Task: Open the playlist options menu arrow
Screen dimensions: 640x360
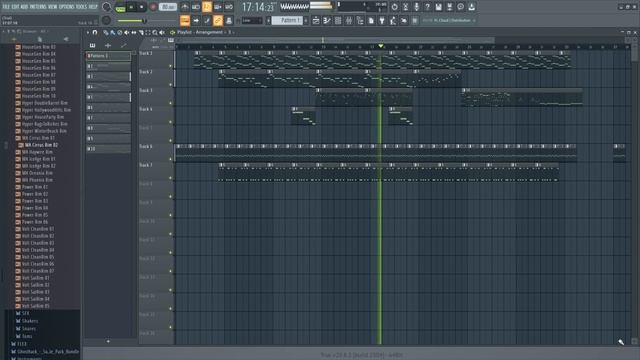Action: point(87,32)
